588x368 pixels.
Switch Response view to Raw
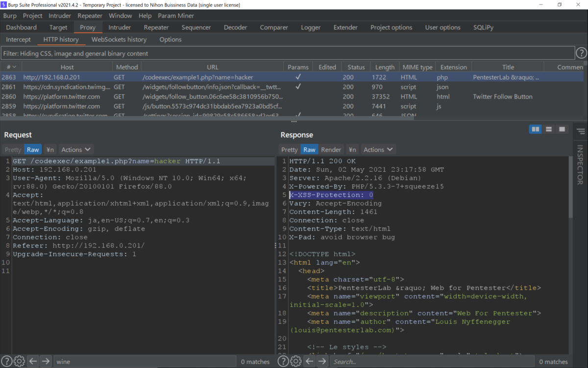coord(309,150)
